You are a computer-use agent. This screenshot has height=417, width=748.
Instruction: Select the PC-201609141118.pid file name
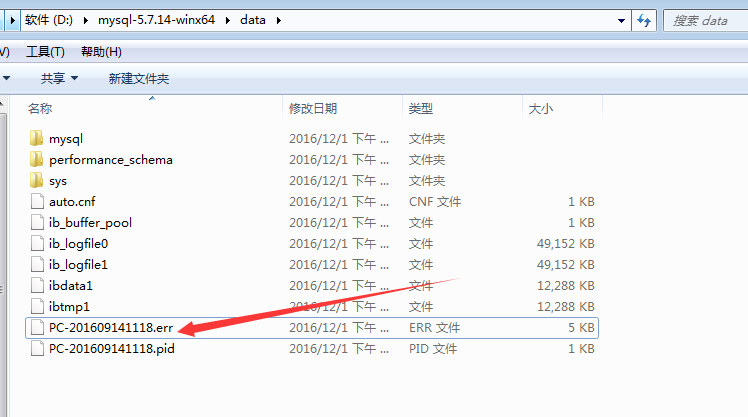tap(112, 349)
